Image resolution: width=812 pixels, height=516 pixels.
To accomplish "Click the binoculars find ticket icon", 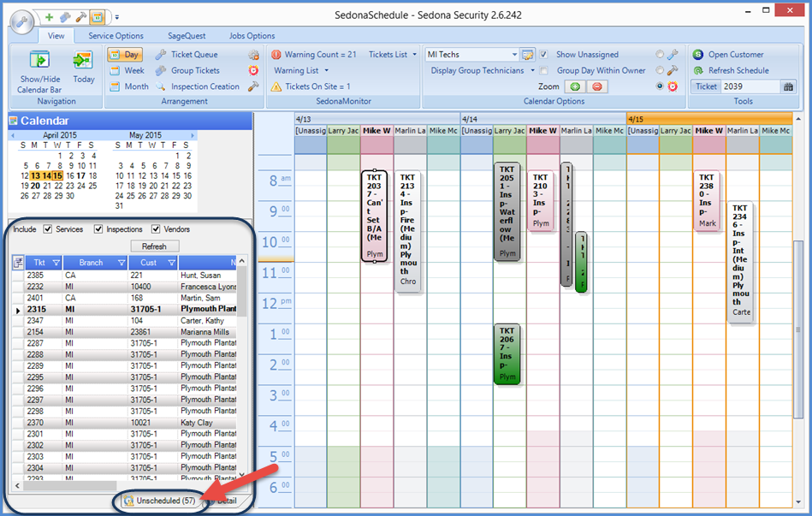I will pyautogui.click(x=788, y=86).
